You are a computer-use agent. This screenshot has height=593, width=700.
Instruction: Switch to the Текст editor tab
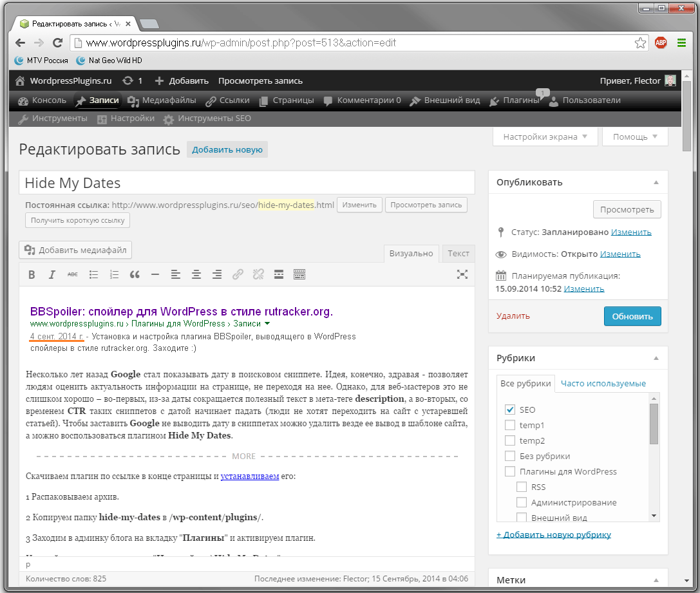tap(458, 254)
